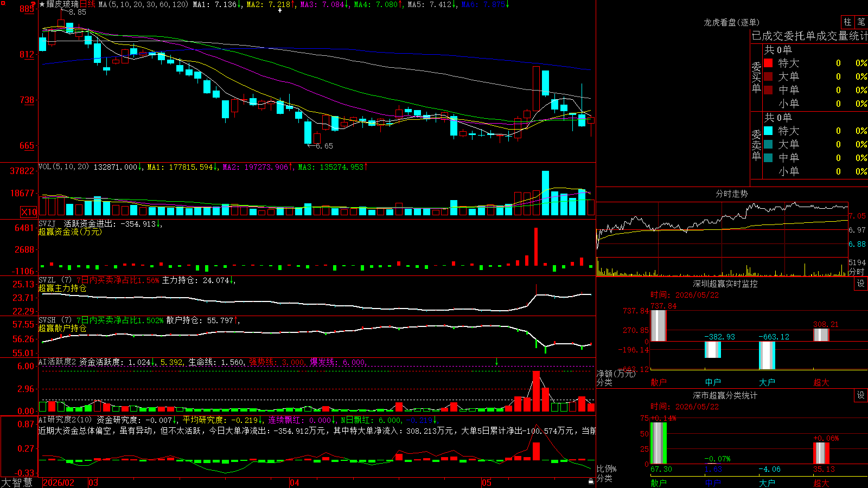Screen dimensions: 868x488
Task: Click the AI研究度2(10) indicator name
Action: [65, 420]
